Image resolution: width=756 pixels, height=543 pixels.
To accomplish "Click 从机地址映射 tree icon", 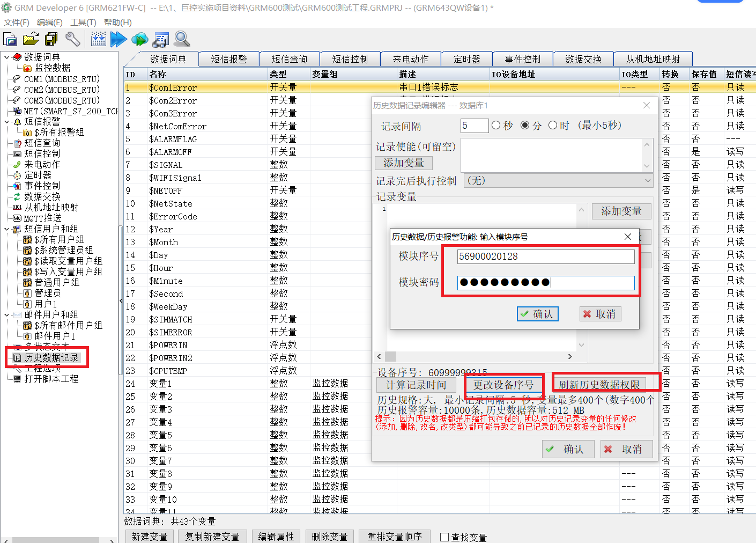I will [17, 208].
